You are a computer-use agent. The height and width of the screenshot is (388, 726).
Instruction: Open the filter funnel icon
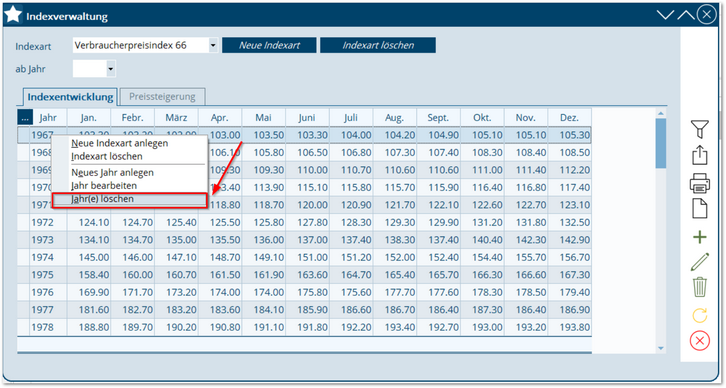[x=700, y=129]
